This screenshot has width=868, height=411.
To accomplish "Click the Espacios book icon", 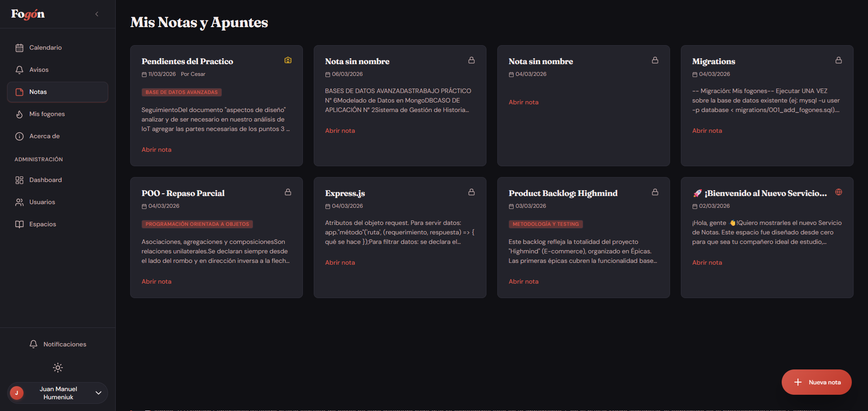I will (19, 224).
